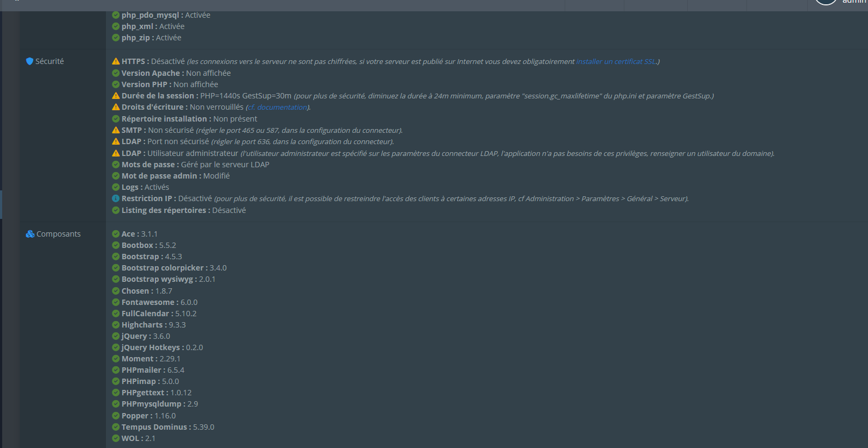This screenshot has height=448, width=868.
Task: Click the Composants section label
Action: point(58,234)
